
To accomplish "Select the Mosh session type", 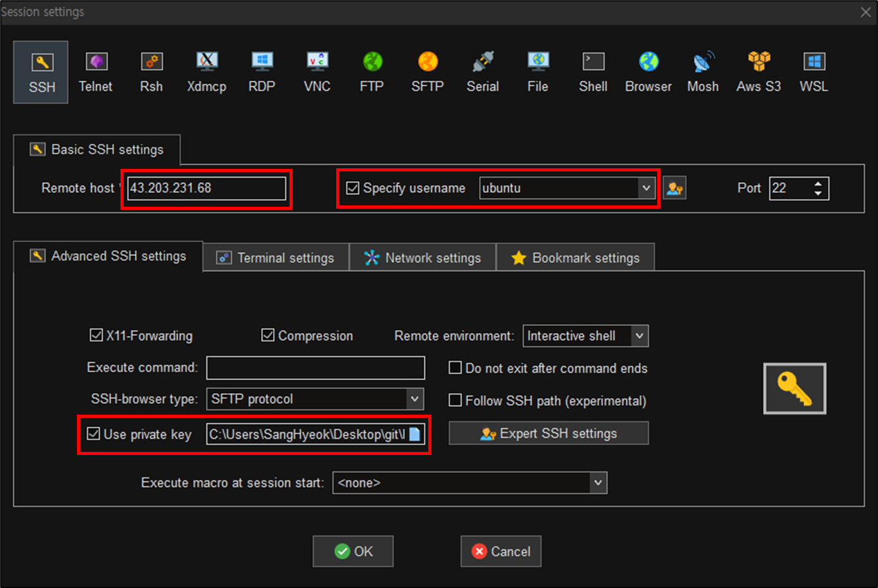I will (703, 72).
